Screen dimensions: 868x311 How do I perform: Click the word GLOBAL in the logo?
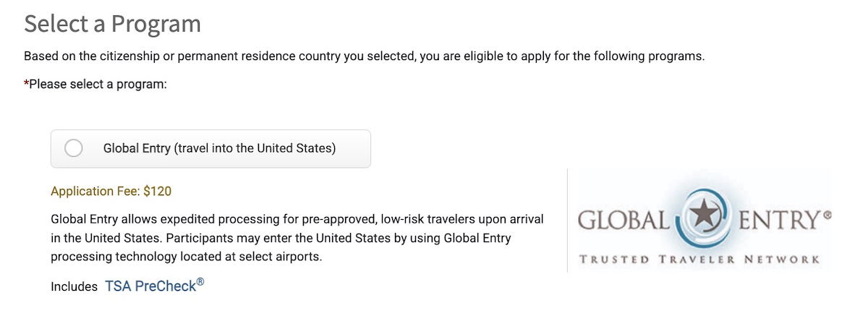pyautogui.click(x=624, y=220)
